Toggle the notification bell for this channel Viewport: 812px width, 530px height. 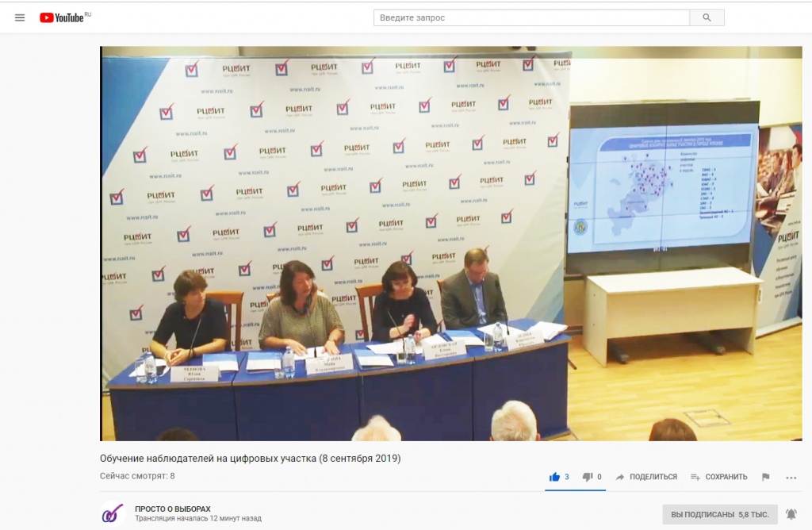pos(791,514)
